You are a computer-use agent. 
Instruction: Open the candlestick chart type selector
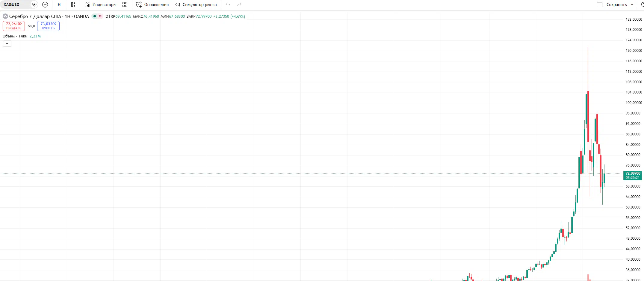73,4
